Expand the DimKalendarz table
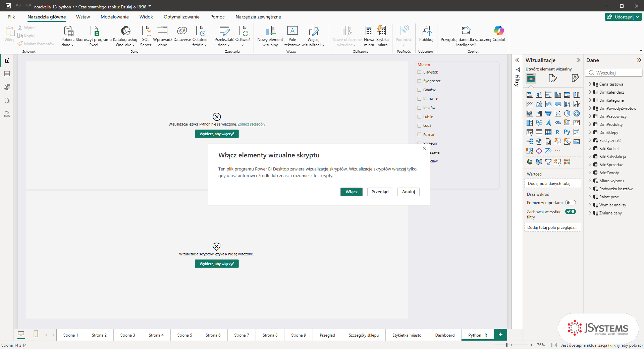Viewport: 644px width, 349px height. point(590,92)
